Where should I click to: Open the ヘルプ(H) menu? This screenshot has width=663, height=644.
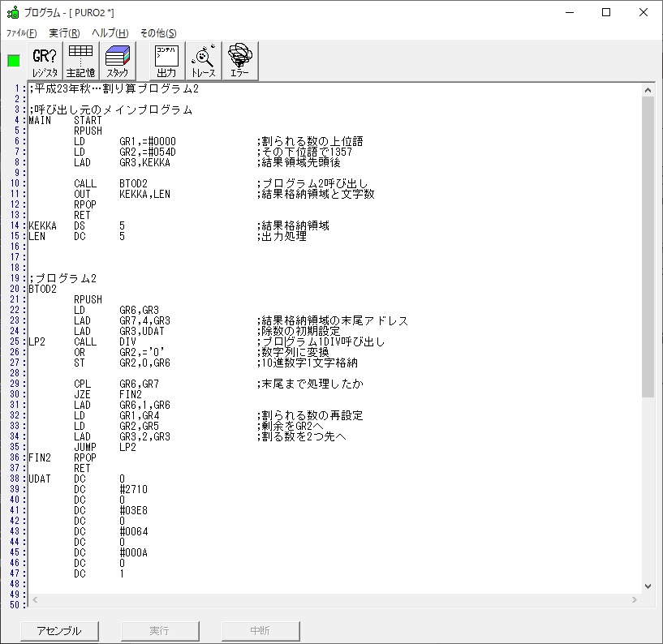[x=110, y=33]
